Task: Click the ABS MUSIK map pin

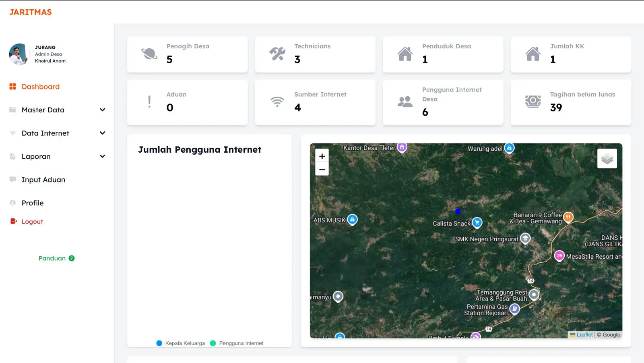Action: point(352,220)
